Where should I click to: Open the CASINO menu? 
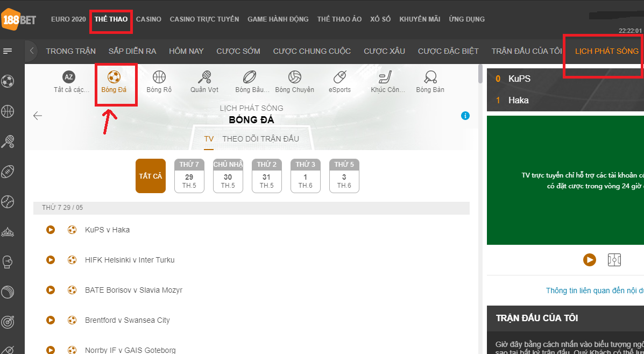[x=148, y=19]
